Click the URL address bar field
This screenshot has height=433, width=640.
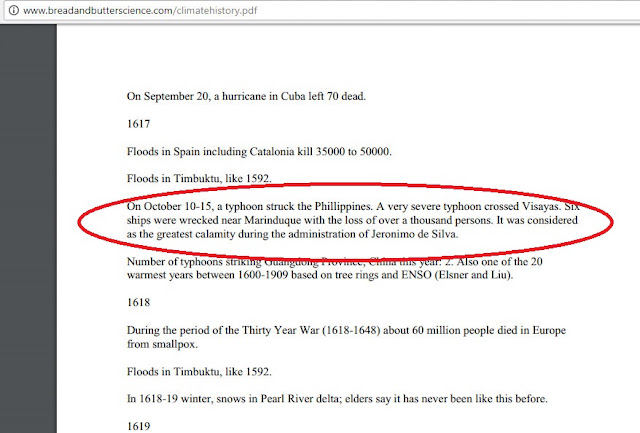322,10
